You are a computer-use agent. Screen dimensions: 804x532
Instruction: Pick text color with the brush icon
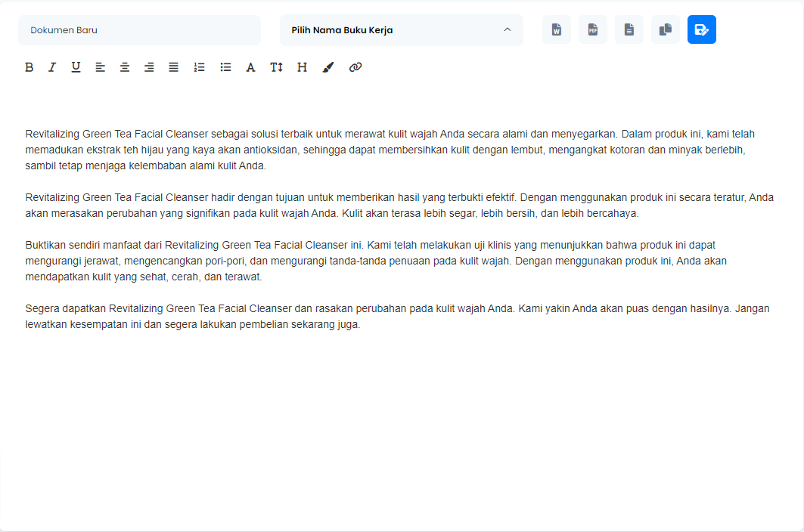(327, 67)
